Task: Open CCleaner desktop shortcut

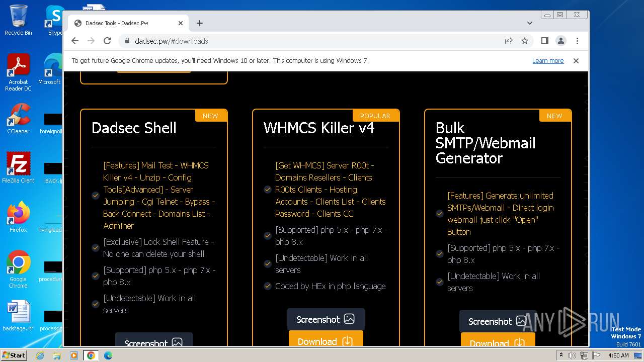Action: pyautogui.click(x=18, y=119)
